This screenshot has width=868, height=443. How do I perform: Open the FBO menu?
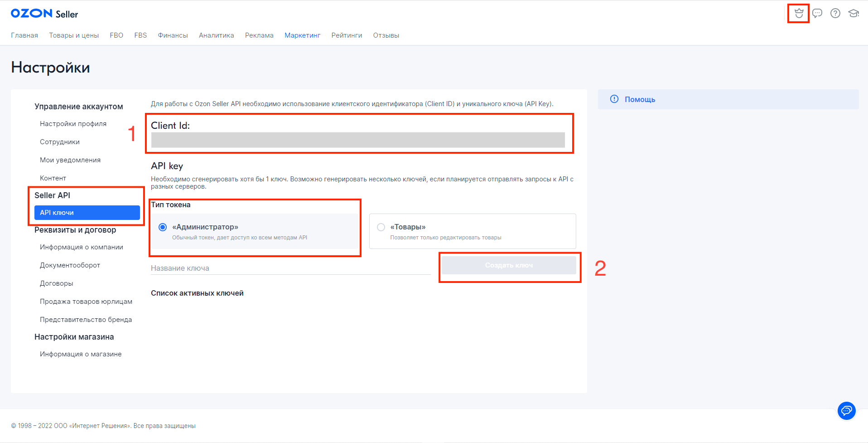tap(116, 35)
